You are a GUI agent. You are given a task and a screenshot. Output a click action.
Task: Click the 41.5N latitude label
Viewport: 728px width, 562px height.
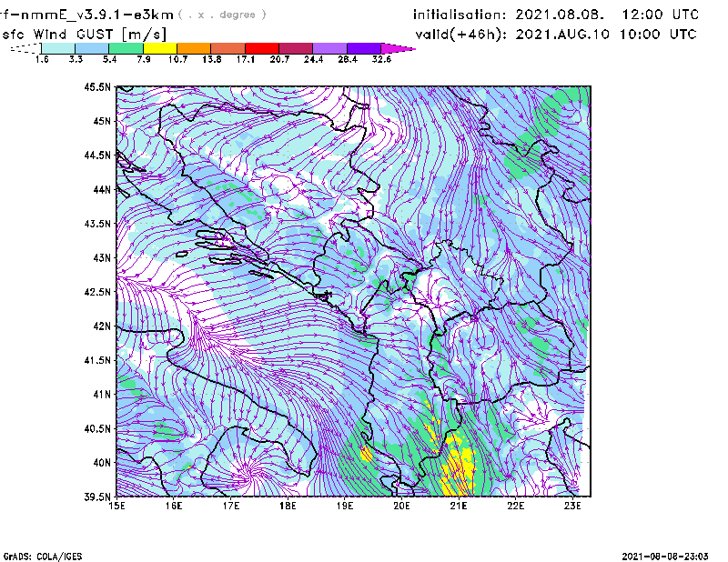pos(97,360)
